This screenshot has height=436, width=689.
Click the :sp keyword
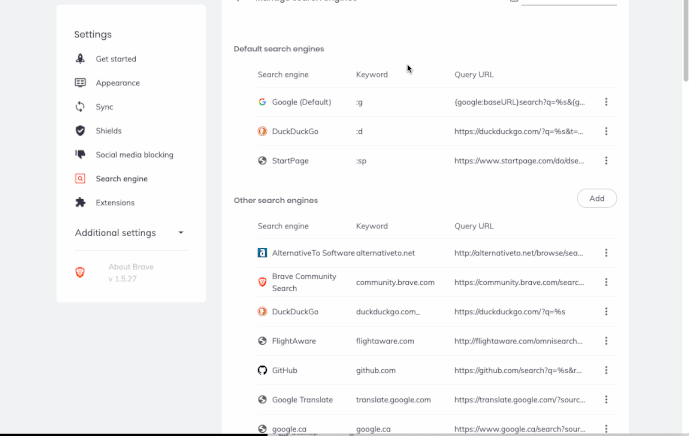click(x=361, y=161)
